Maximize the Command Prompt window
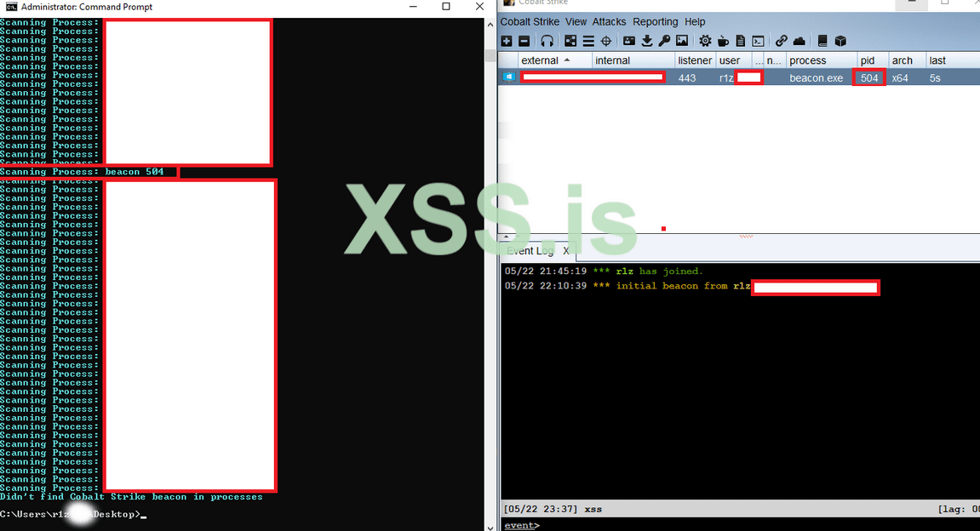 coord(445,6)
